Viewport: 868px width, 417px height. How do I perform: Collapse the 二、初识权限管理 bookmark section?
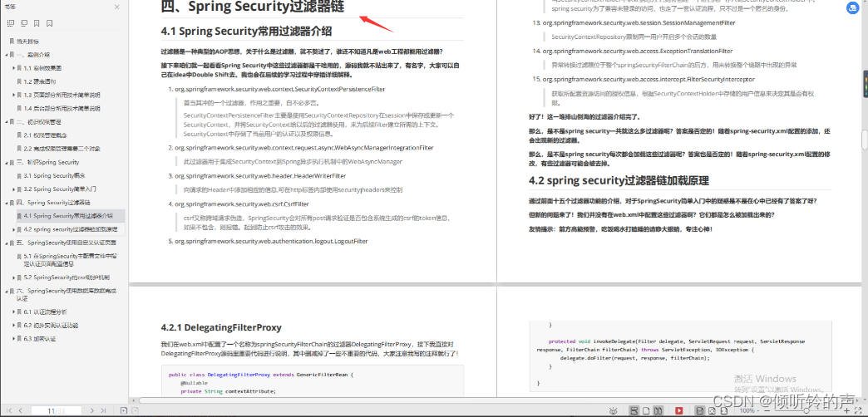click(x=6, y=121)
